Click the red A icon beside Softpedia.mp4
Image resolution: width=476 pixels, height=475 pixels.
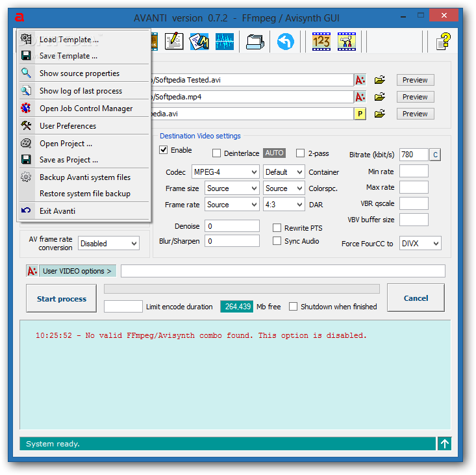[x=360, y=97]
